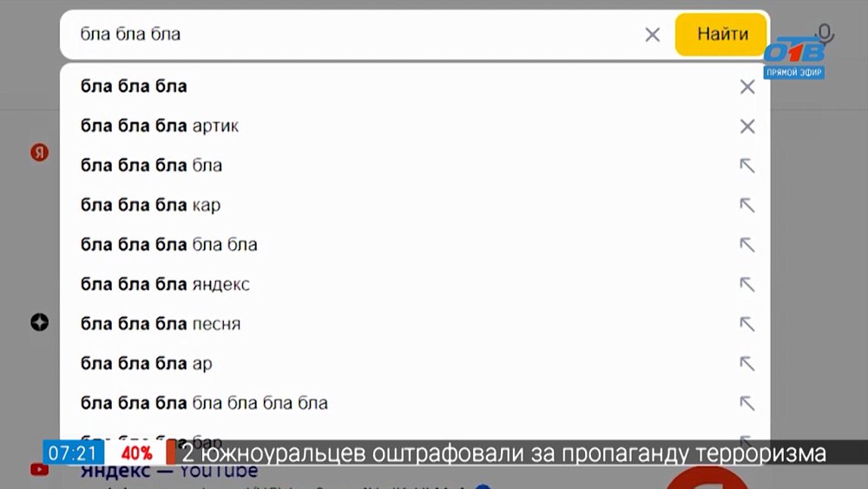Select suggestion 'бла бла бла бла'
This screenshot has height=489, width=868.
tap(414, 165)
